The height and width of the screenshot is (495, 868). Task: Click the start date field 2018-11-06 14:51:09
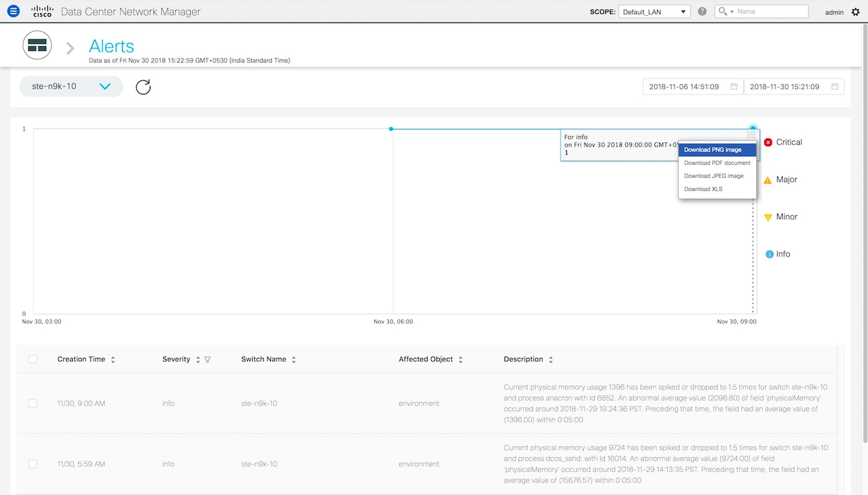[693, 87]
